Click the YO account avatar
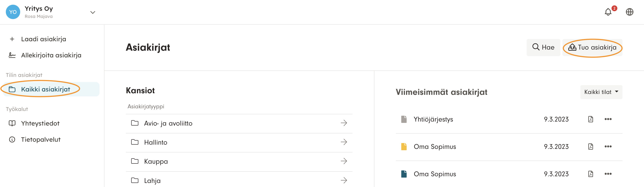Image resolution: width=644 pixels, height=187 pixels. [x=13, y=12]
